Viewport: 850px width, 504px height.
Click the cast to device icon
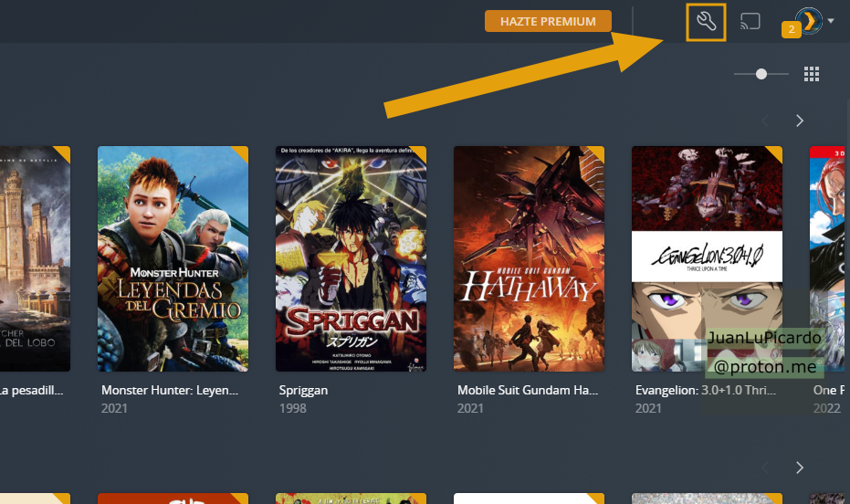pyautogui.click(x=750, y=22)
